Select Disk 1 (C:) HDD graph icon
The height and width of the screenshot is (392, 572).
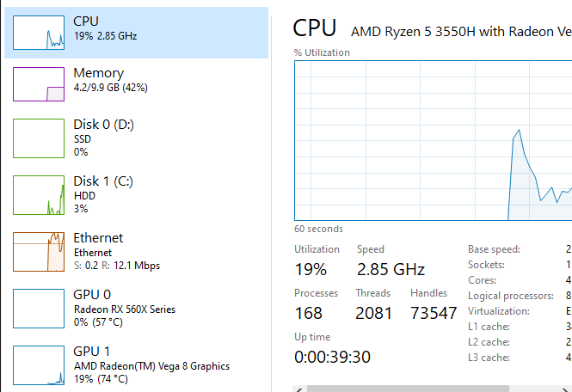coord(39,195)
